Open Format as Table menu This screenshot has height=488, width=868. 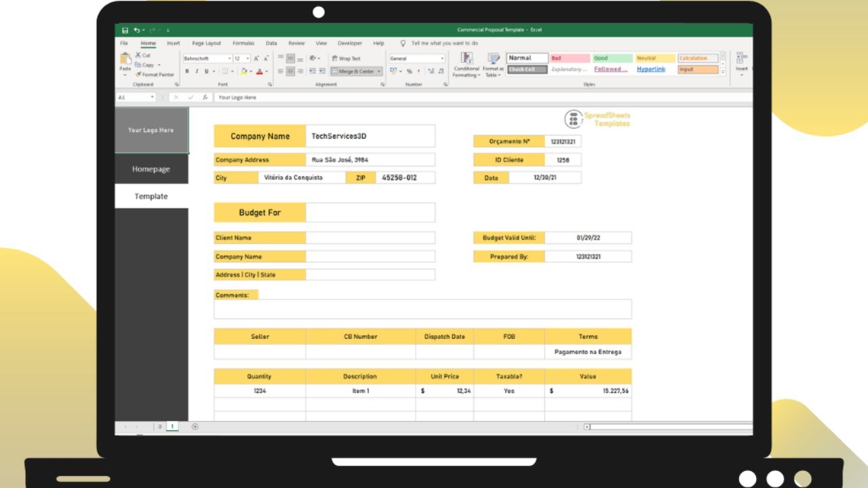tap(493, 65)
